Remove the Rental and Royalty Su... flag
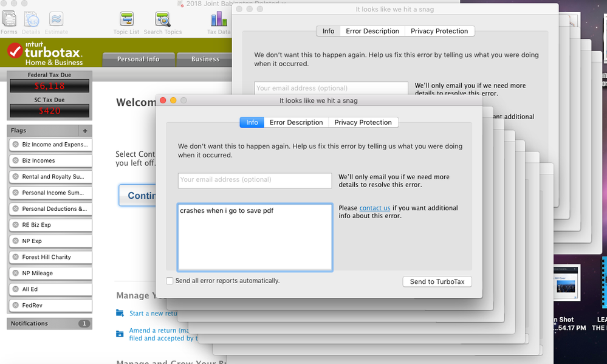Viewport: 607px width, 364px height. 15,177
